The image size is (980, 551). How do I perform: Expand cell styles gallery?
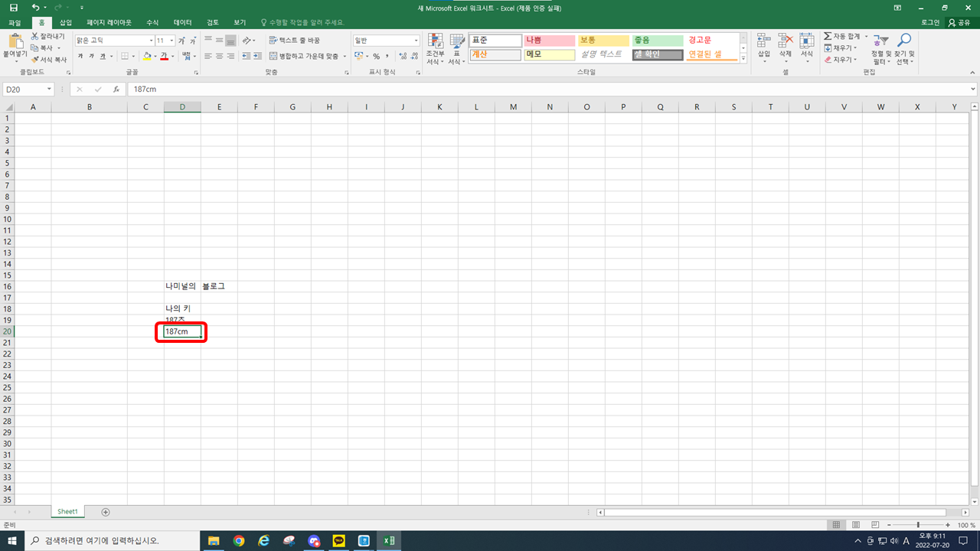coord(743,58)
